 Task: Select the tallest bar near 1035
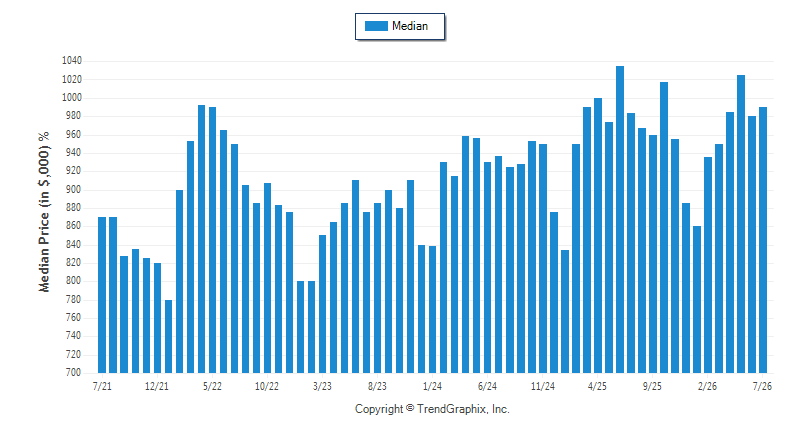pos(620,219)
